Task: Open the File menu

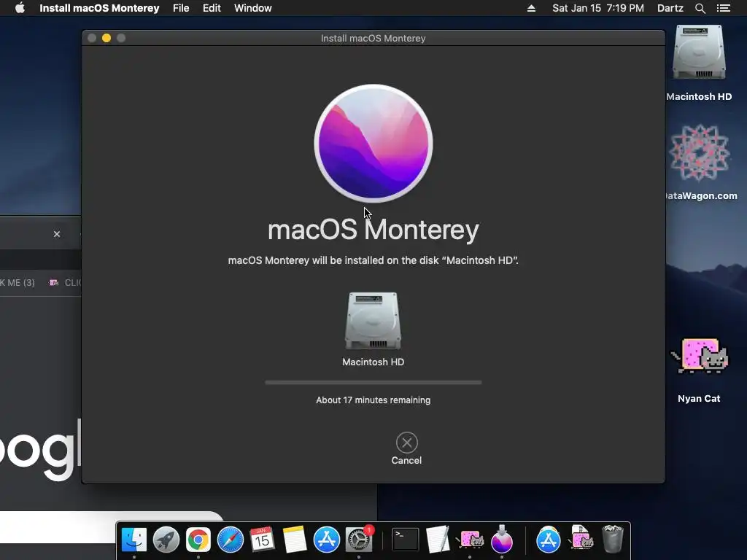Action: pos(181,8)
